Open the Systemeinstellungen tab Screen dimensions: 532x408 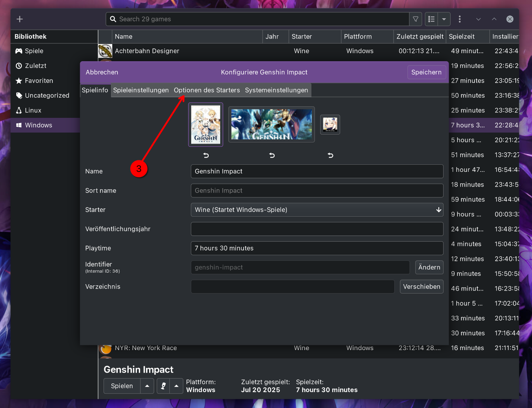point(277,90)
